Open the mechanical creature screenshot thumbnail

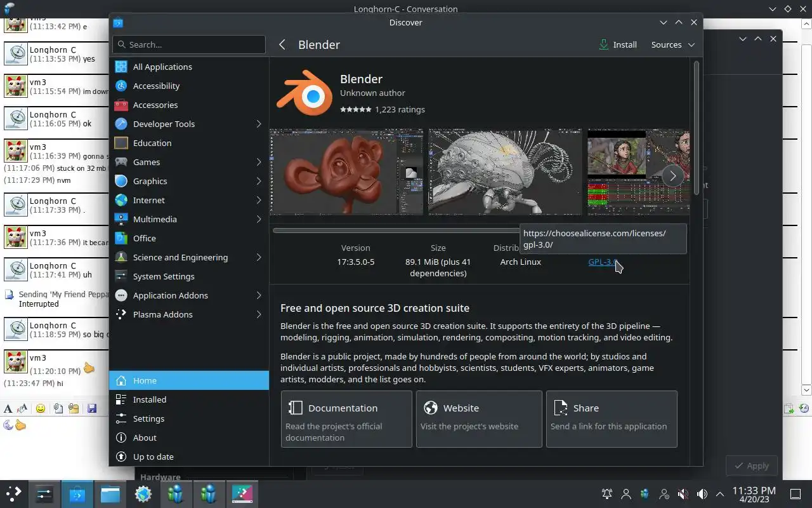point(505,172)
